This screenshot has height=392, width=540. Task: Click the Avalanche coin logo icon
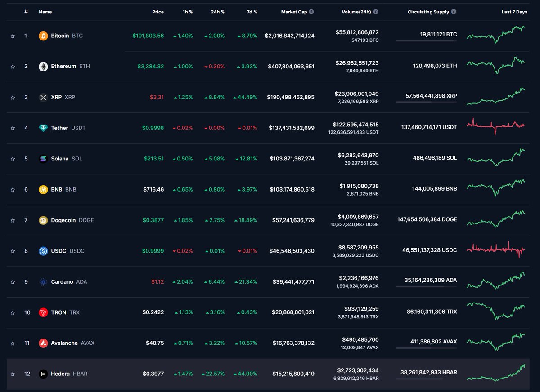point(43,343)
